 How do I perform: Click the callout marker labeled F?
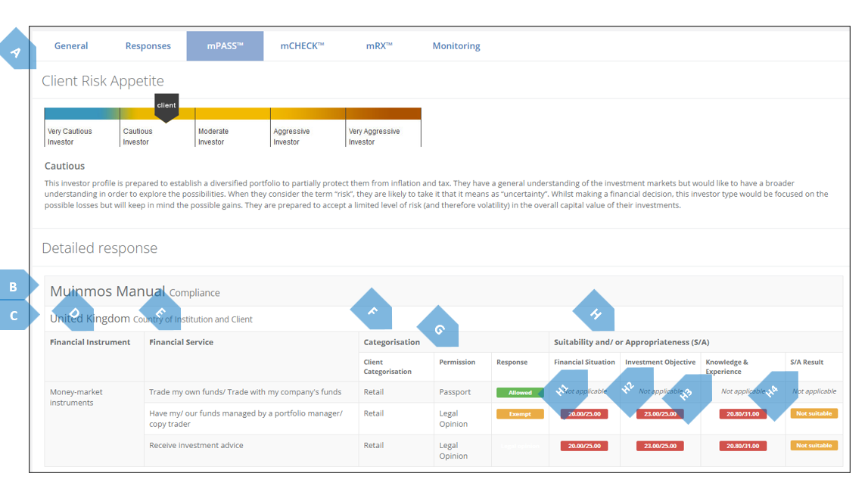click(x=371, y=309)
